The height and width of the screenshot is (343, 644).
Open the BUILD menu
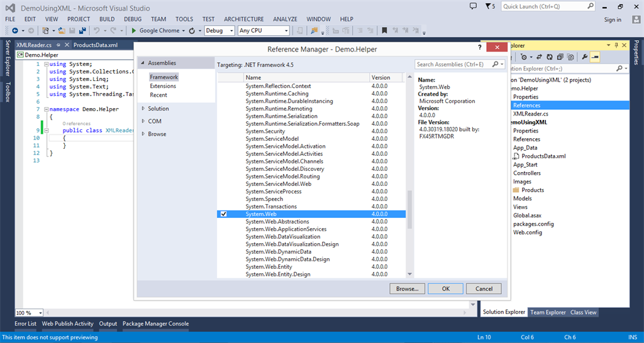click(107, 19)
